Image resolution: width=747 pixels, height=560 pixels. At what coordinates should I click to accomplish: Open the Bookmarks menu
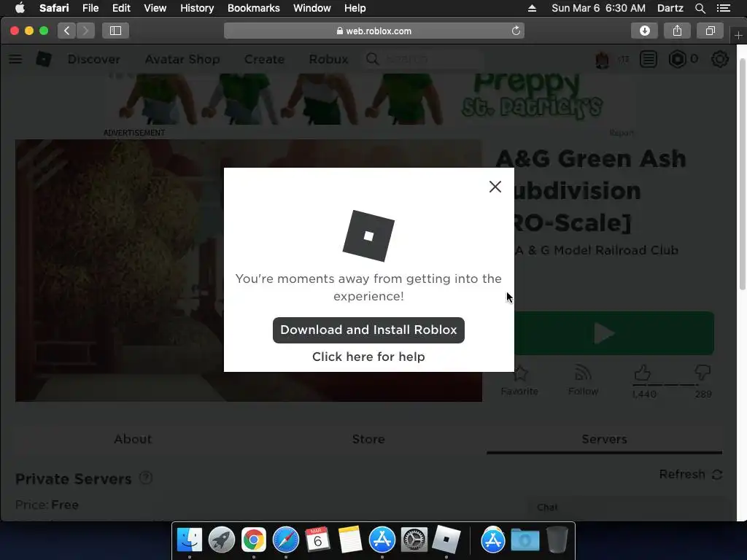(253, 8)
